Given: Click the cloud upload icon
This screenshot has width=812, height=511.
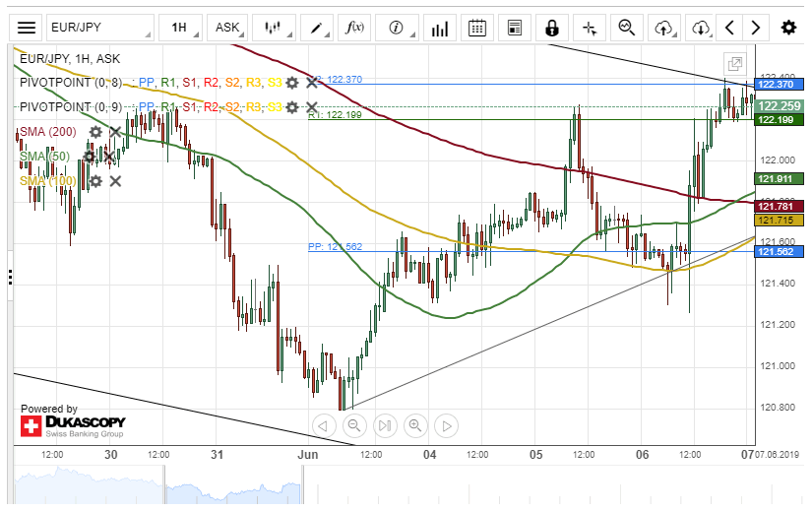Looking at the screenshot, I should (x=664, y=28).
